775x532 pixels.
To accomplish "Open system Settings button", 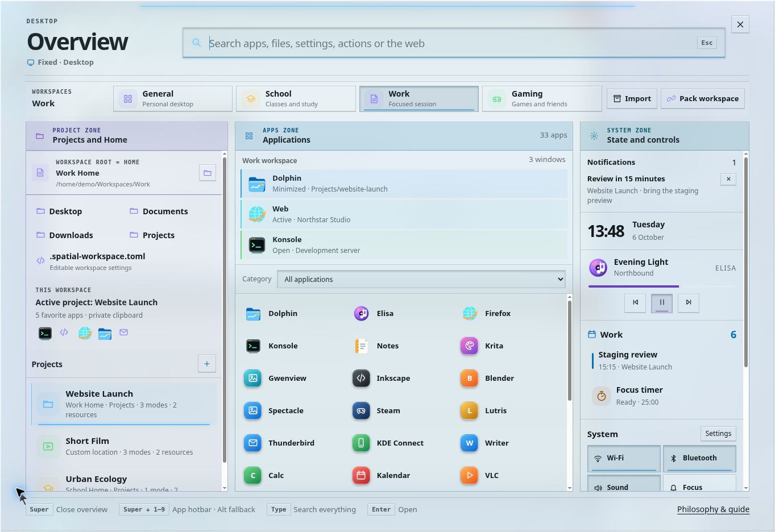I will point(718,434).
